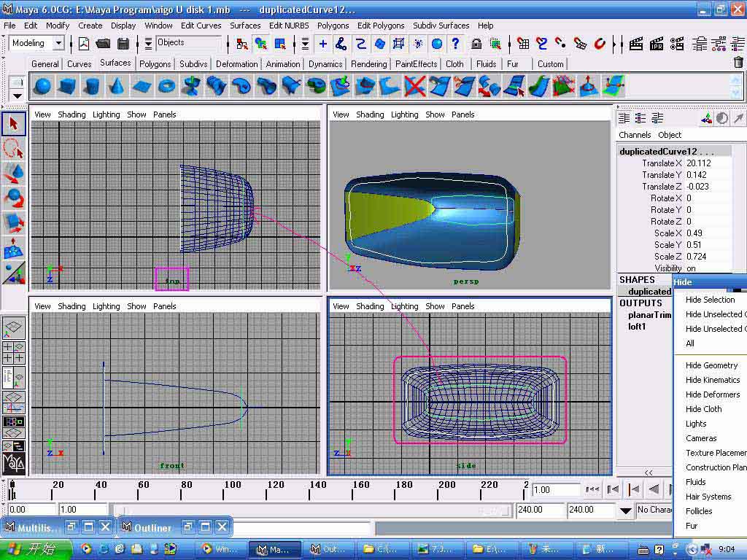
Task: Toggle select by hierarchy mode
Action: [242, 44]
